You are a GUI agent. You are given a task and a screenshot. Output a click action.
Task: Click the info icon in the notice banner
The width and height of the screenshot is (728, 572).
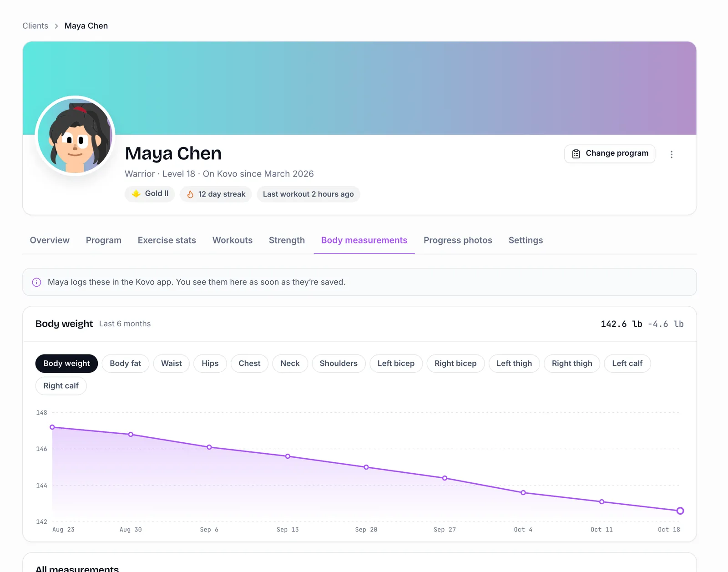point(37,282)
